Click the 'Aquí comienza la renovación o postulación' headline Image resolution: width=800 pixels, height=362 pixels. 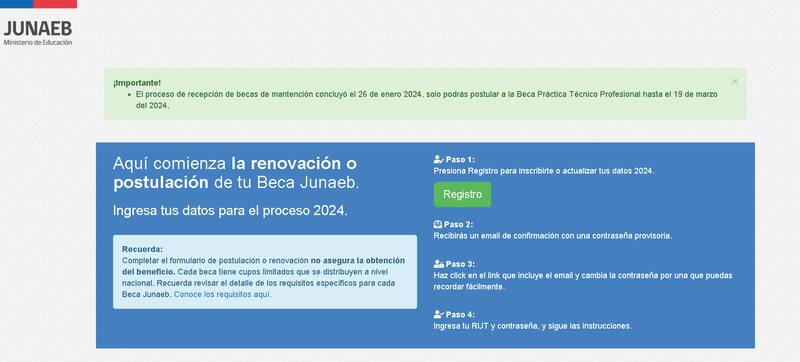[x=236, y=173]
